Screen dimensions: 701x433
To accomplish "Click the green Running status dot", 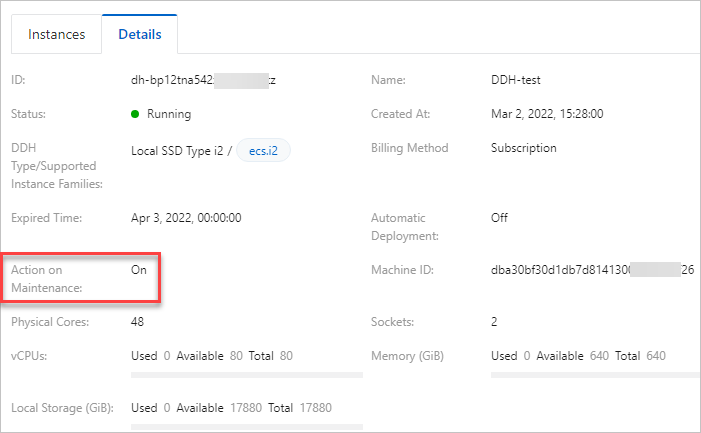I will (135, 114).
